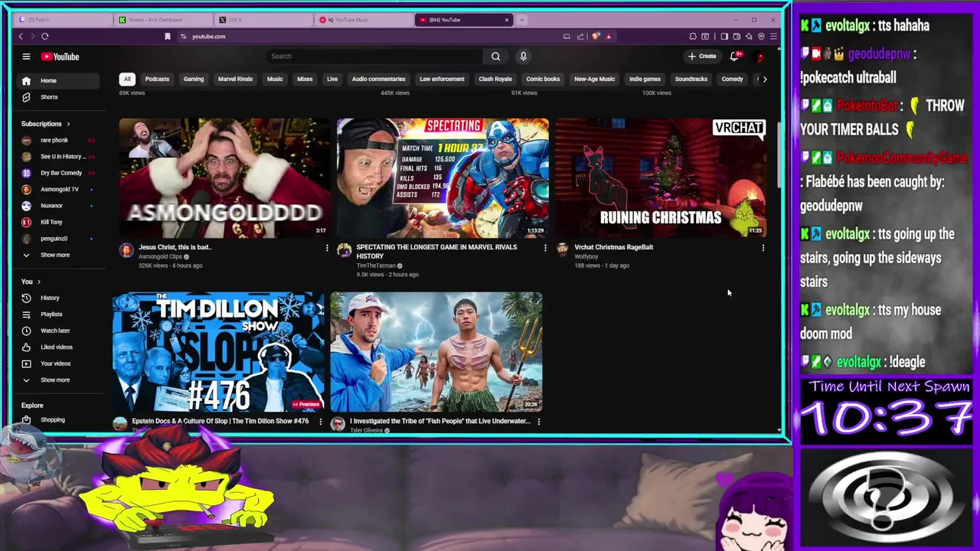Reload the page
The width and height of the screenshot is (980, 551).
(45, 36)
